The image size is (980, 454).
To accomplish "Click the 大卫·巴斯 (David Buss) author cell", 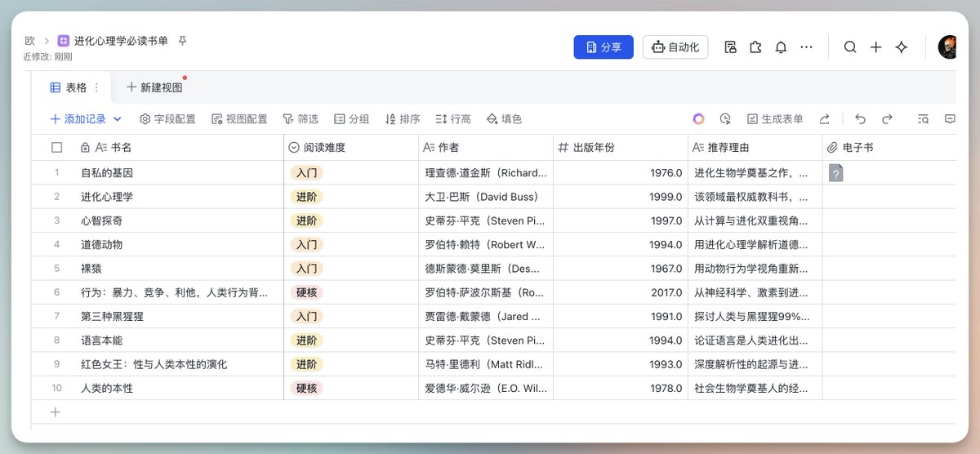I will tap(486, 197).
